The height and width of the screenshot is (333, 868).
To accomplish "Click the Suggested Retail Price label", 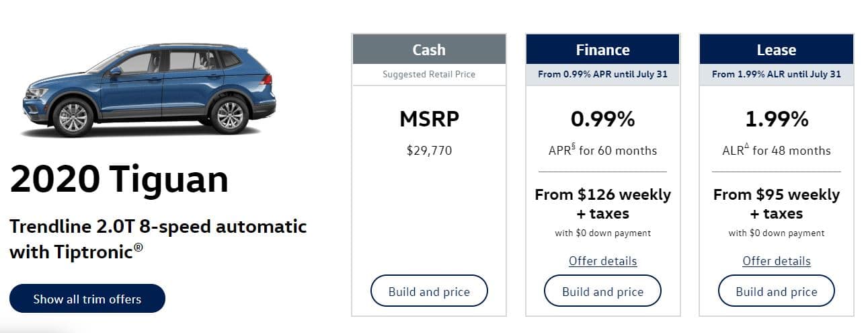I will click(x=429, y=74).
